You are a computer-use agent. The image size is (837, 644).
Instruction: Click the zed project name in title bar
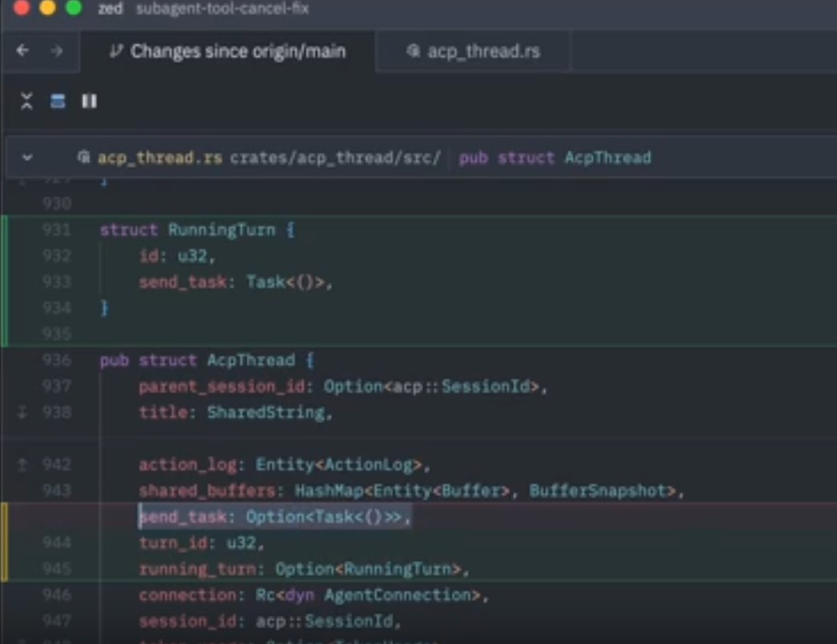(110, 9)
